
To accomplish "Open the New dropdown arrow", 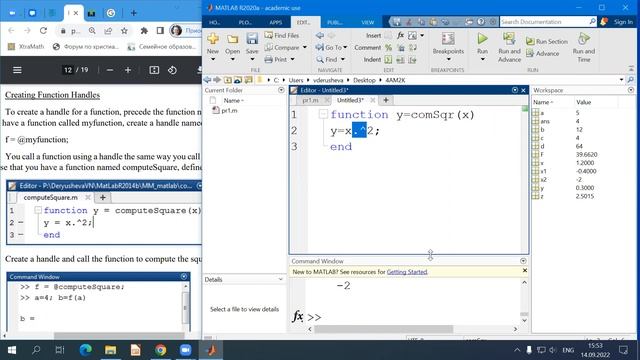I will [x=213, y=60].
